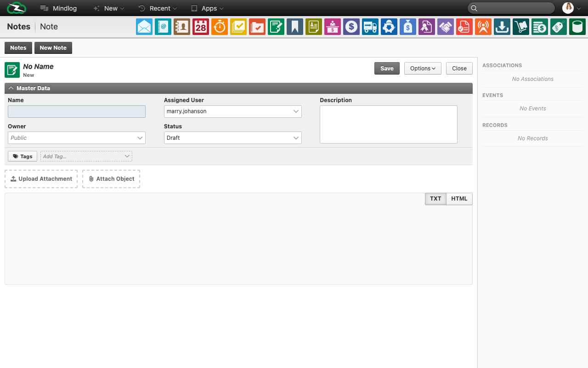The height and width of the screenshot is (368, 588).
Task: Click the Tags button
Action: pos(23,156)
